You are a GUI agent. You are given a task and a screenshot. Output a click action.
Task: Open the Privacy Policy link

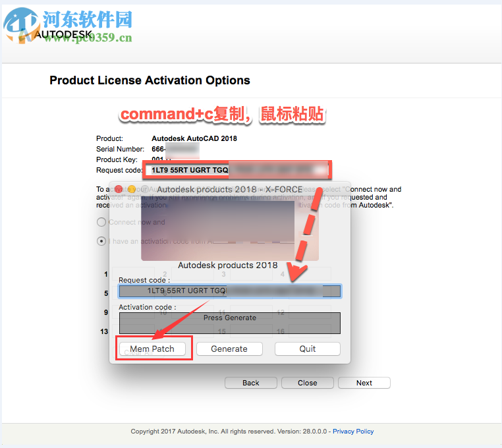353,432
